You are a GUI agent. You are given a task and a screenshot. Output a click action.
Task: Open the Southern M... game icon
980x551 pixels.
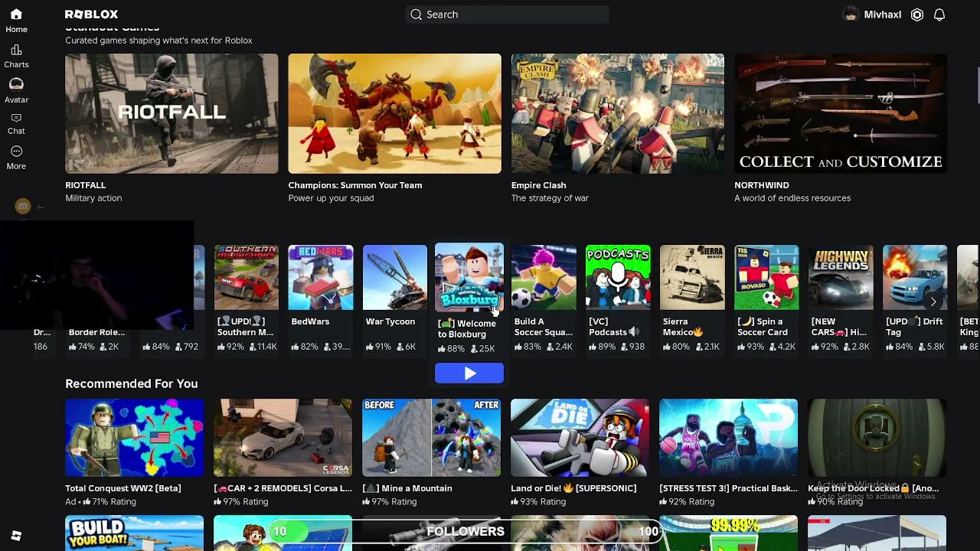pos(247,277)
